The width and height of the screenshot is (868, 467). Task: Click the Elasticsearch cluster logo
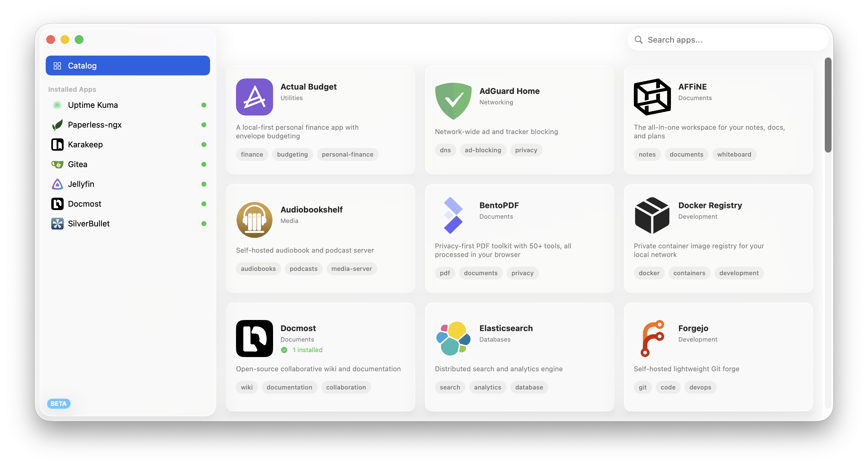453,338
